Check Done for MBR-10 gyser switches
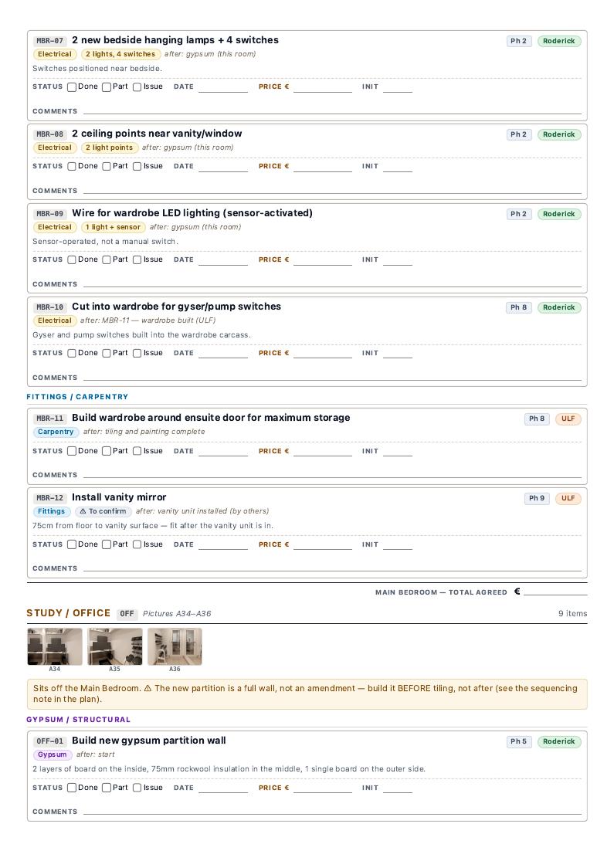This screenshot has width=614, height=868. point(71,353)
